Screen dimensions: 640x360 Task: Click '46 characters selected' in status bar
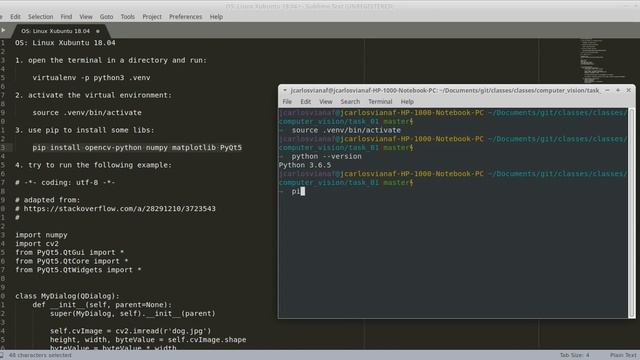pos(40,355)
